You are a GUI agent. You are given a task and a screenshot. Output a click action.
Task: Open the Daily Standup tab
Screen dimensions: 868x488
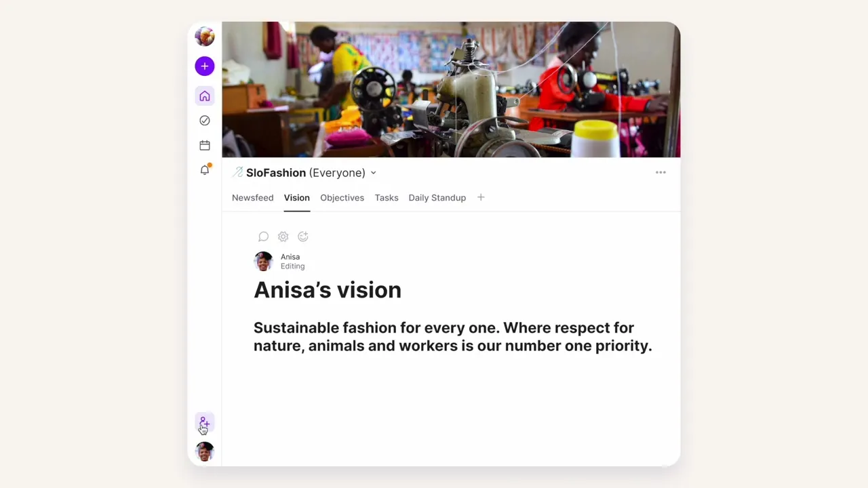[437, 198]
